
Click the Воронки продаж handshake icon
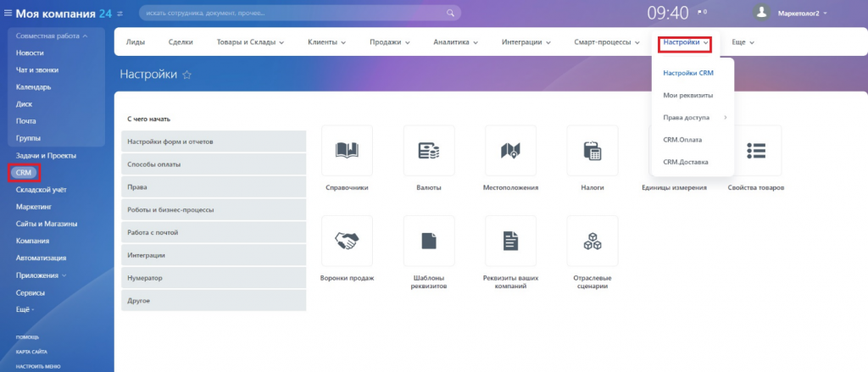347,241
